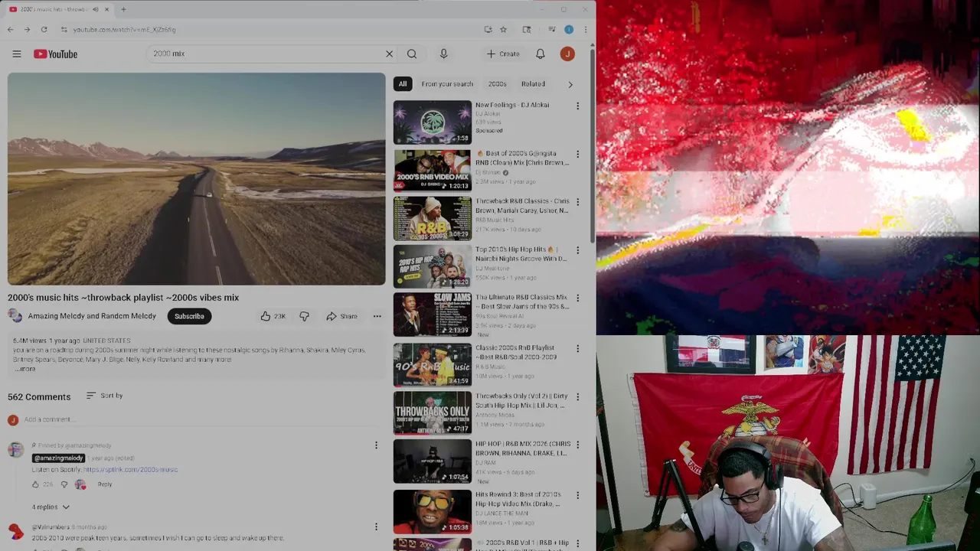Go forward in browser history
The image size is (980, 551).
[27, 29]
